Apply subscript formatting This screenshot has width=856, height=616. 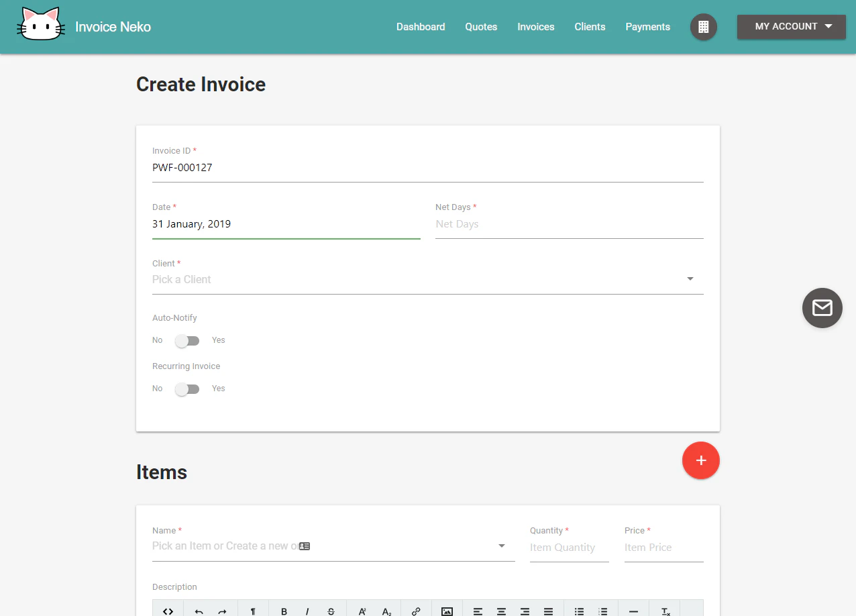click(386, 611)
